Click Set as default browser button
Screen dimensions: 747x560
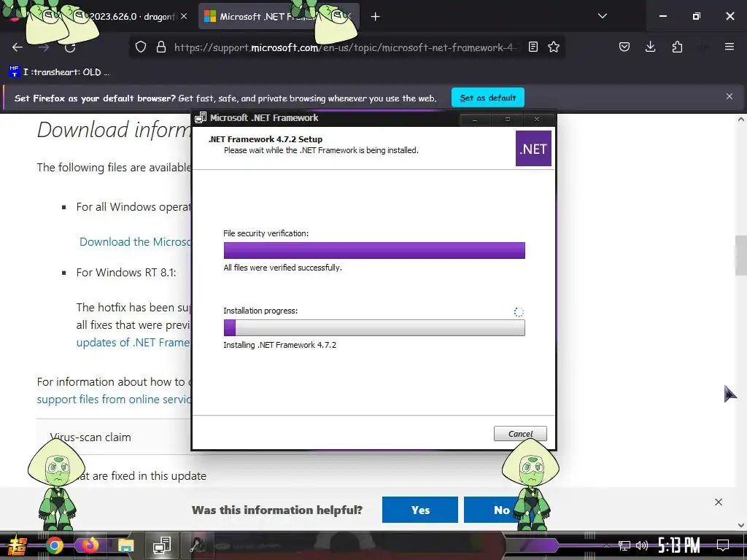pos(488,98)
